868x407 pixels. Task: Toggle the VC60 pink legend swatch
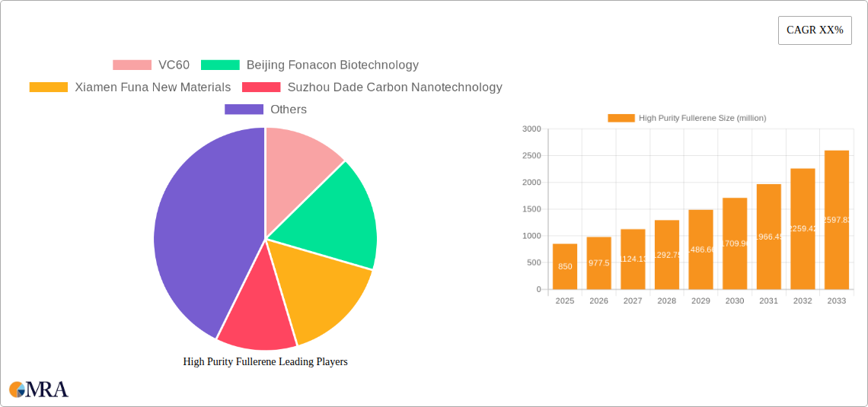[x=132, y=65]
